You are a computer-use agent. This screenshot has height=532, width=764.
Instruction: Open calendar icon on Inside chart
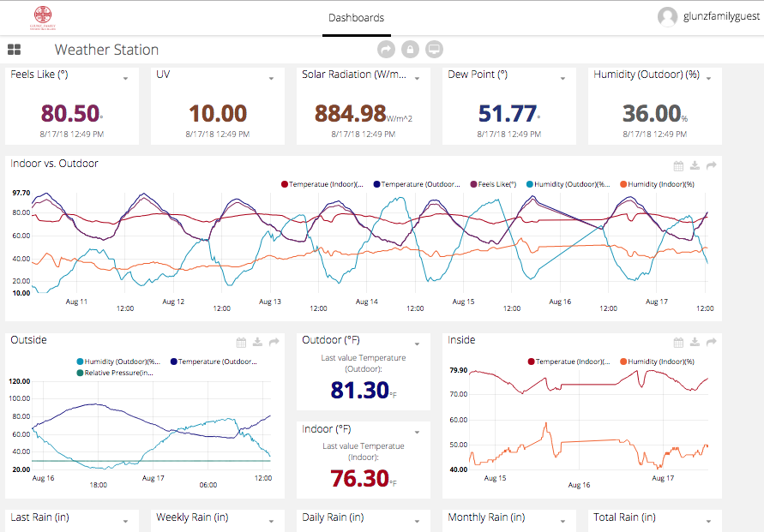point(678,343)
